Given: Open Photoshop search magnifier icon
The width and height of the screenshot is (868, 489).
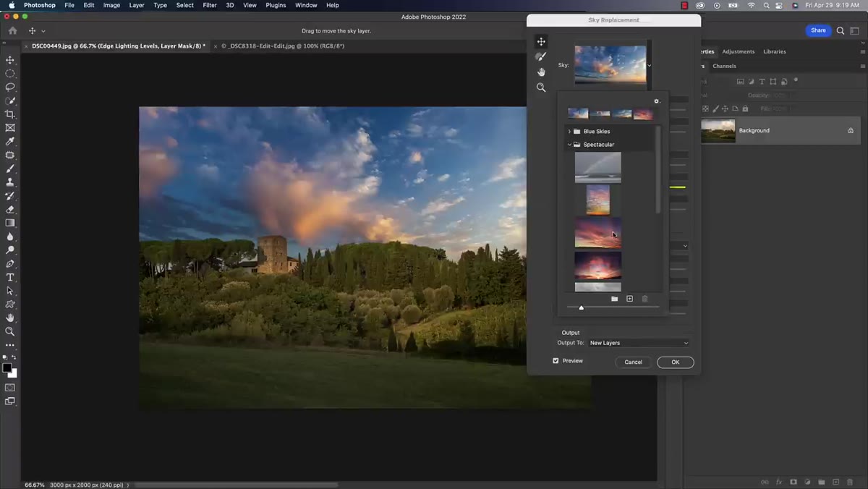Looking at the screenshot, I should coord(841,30).
